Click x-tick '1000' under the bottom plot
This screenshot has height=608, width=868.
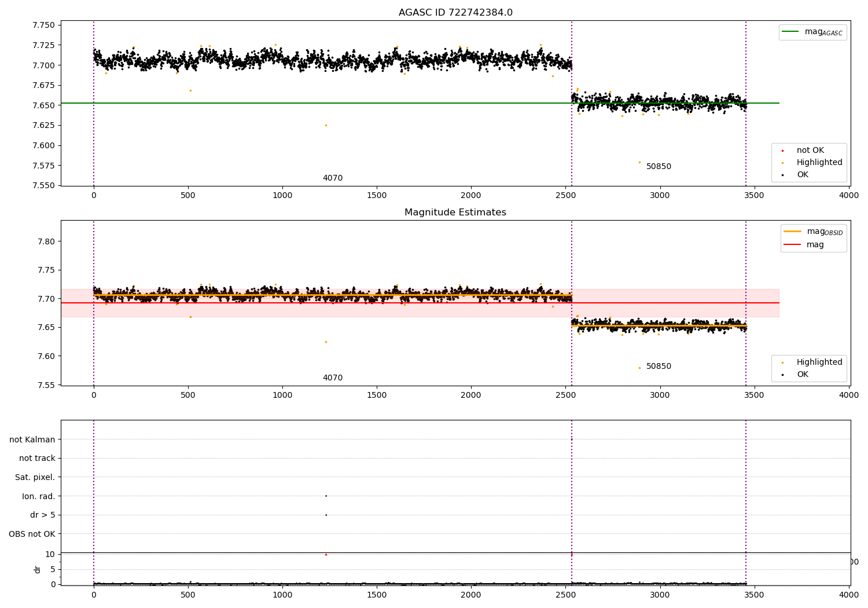[x=282, y=595]
